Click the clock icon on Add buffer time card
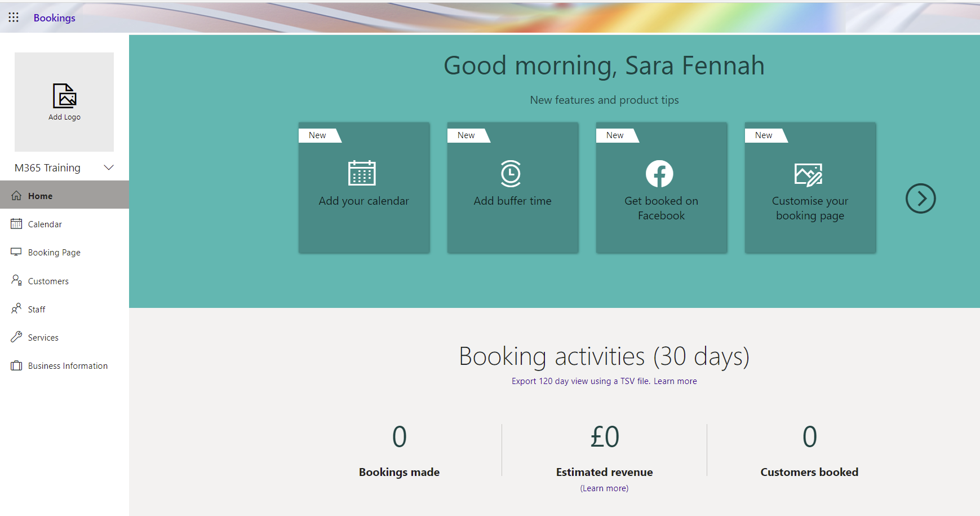980x516 pixels. click(511, 173)
